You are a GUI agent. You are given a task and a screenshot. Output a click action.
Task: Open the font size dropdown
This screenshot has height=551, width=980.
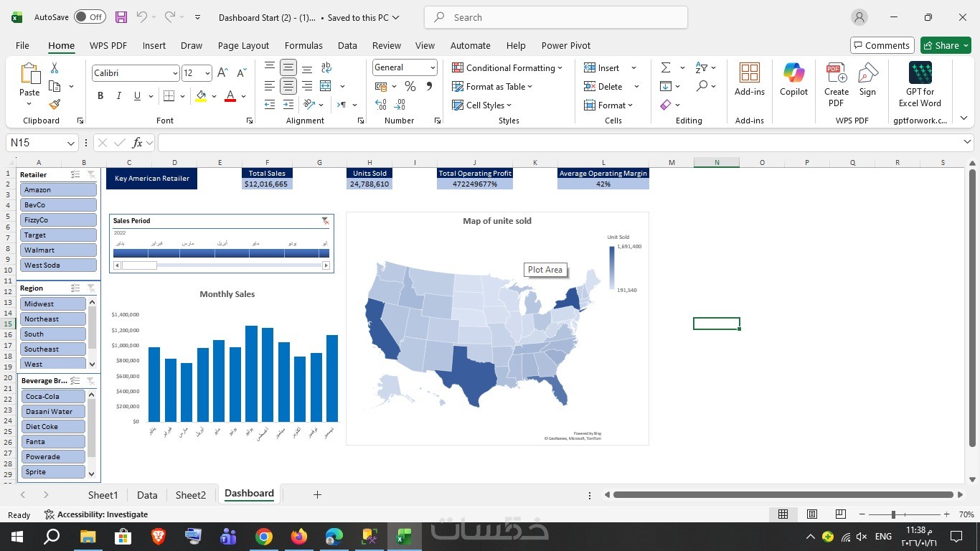pyautogui.click(x=207, y=73)
